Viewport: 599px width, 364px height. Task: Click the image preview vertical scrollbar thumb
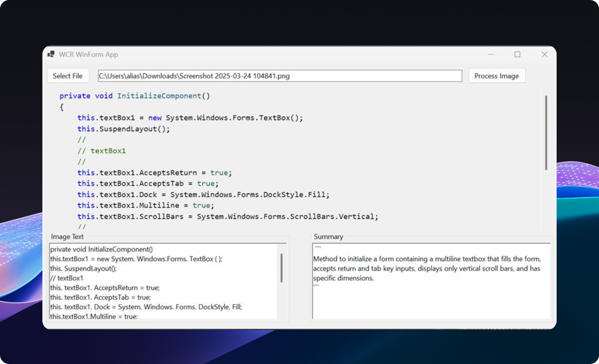coord(546,133)
